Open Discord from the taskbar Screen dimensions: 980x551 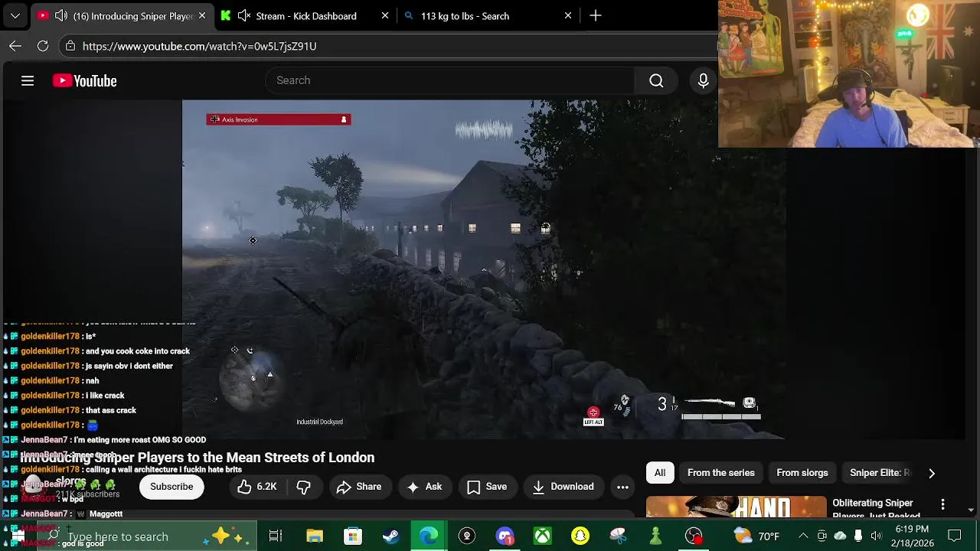[505, 536]
